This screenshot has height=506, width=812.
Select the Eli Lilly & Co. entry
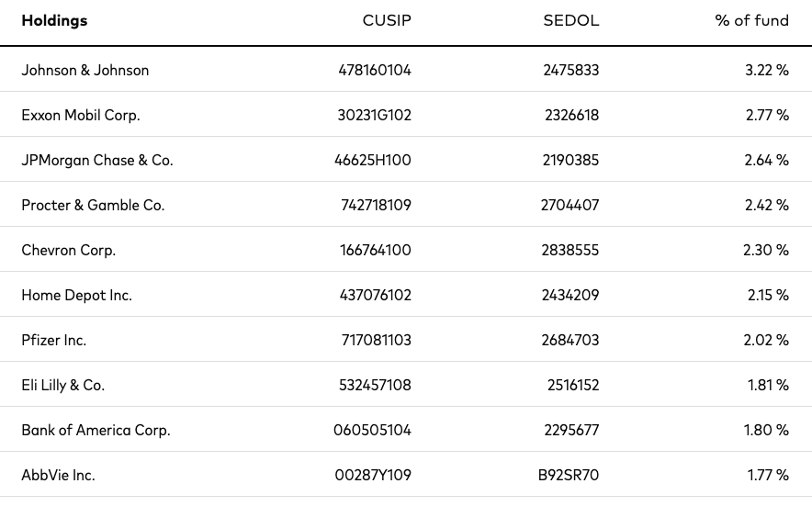(x=63, y=386)
